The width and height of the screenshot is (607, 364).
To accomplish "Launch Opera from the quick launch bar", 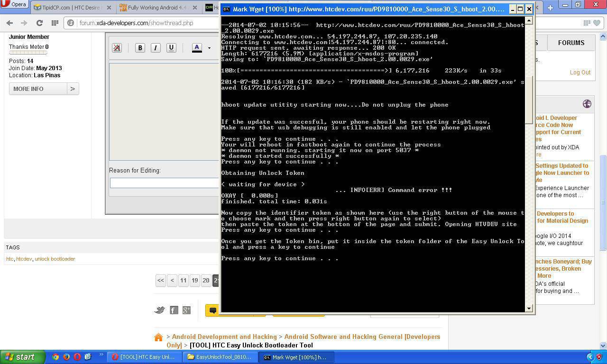I will pyautogui.click(x=77, y=357).
